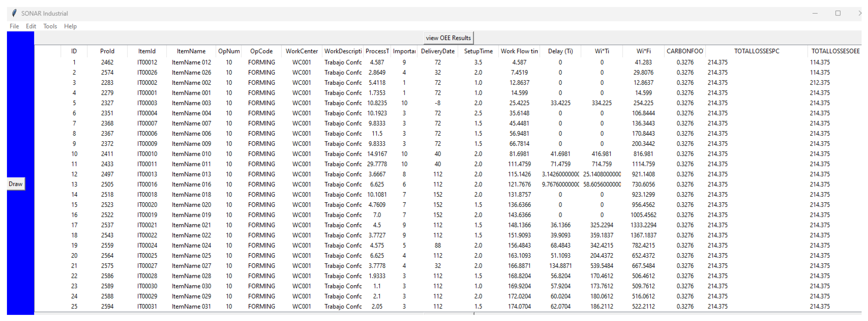Open the Tools menu
This screenshot has width=868, height=321.
pyautogui.click(x=50, y=26)
